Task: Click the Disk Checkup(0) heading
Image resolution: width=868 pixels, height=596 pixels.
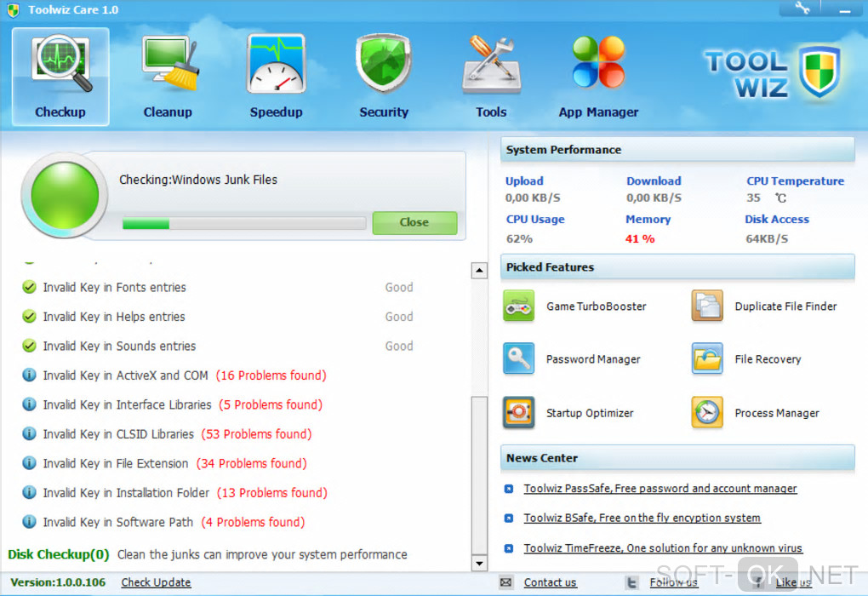Action: (59, 554)
